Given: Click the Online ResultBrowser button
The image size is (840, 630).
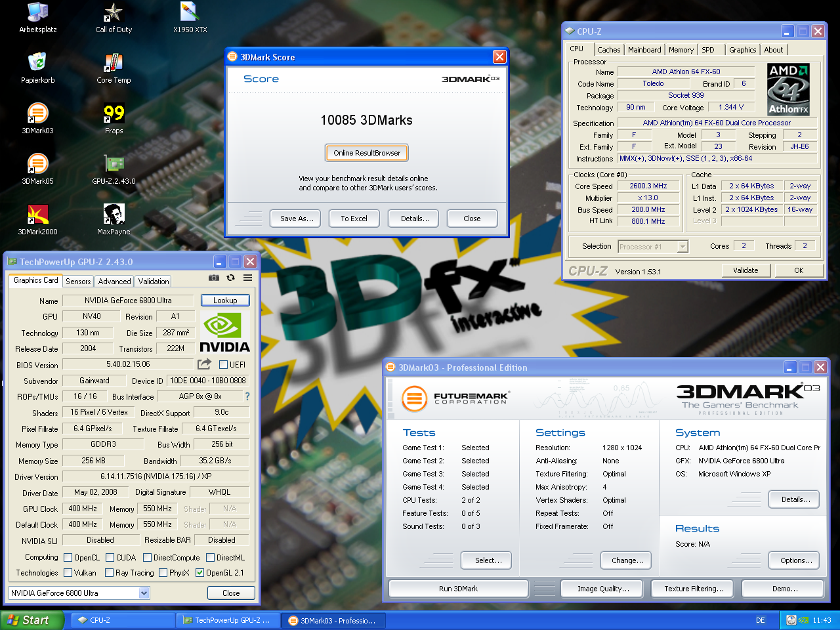Looking at the screenshot, I should pos(367,153).
